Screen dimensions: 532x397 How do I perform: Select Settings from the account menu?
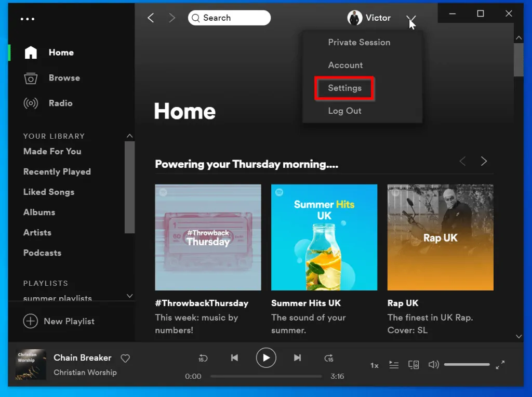tap(344, 88)
